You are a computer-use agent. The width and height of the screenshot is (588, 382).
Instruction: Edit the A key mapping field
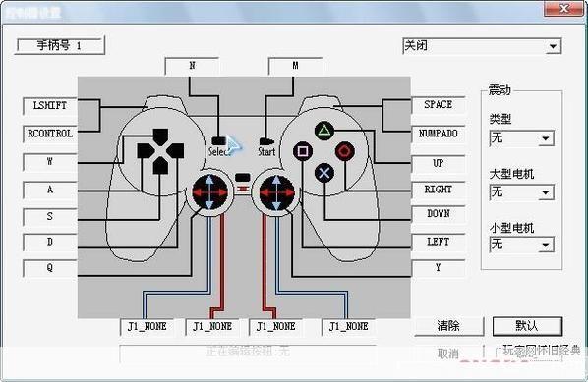tap(50, 191)
